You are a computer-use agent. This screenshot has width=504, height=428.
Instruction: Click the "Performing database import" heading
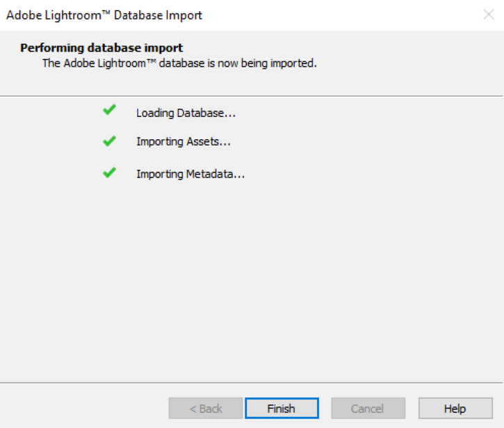pos(101,48)
